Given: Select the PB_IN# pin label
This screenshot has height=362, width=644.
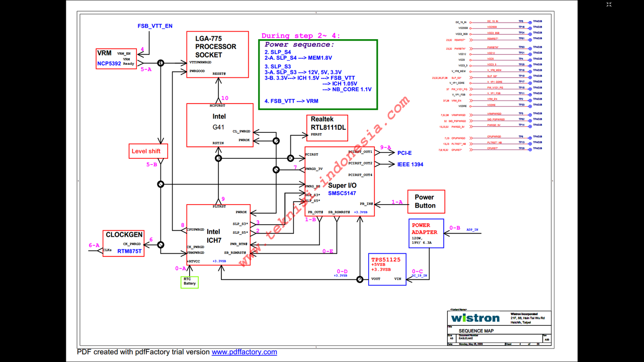Looking at the screenshot, I should click(366, 204).
